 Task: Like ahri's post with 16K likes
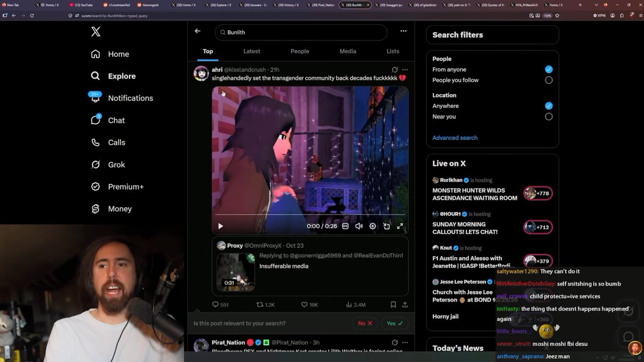(x=310, y=305)
